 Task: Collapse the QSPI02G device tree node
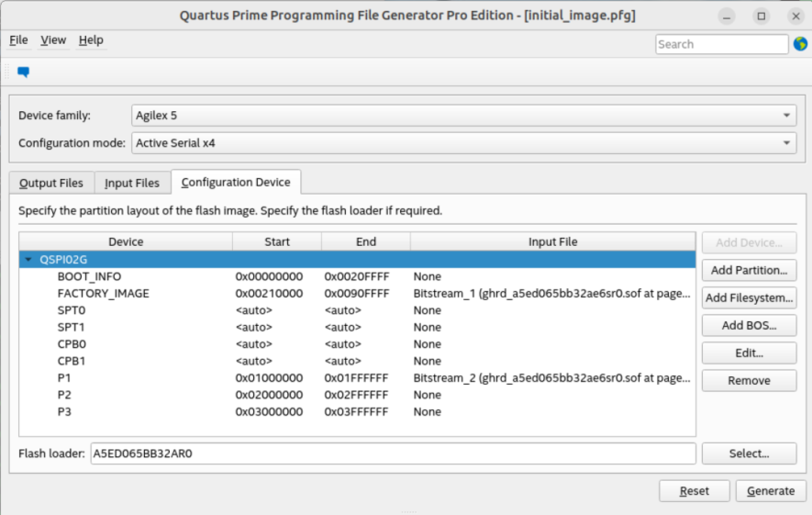[x=28, y=260]
